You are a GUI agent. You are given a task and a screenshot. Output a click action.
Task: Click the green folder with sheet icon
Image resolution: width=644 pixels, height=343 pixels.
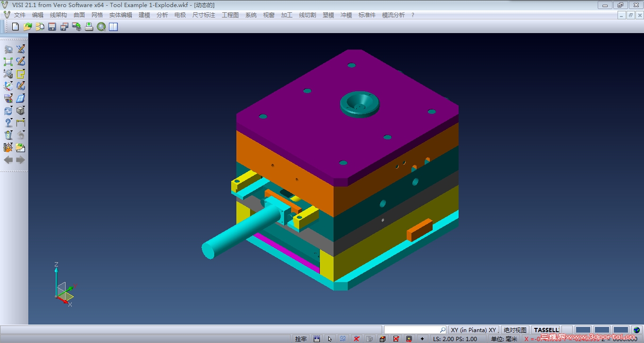(x=21, y=147)
